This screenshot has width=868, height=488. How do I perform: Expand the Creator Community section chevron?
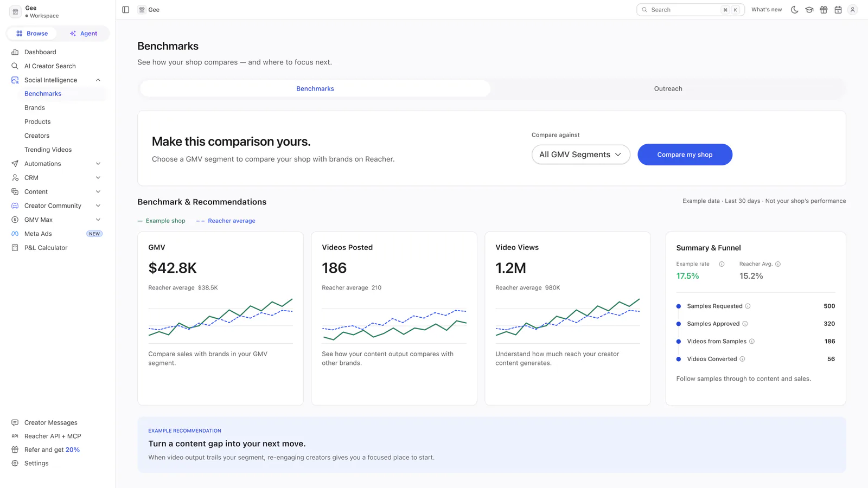98,206
